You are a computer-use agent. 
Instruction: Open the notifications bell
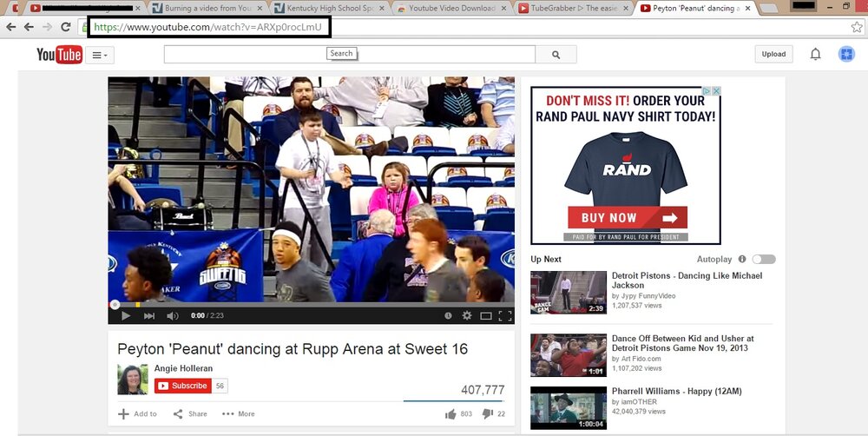[x=815, y=55]
